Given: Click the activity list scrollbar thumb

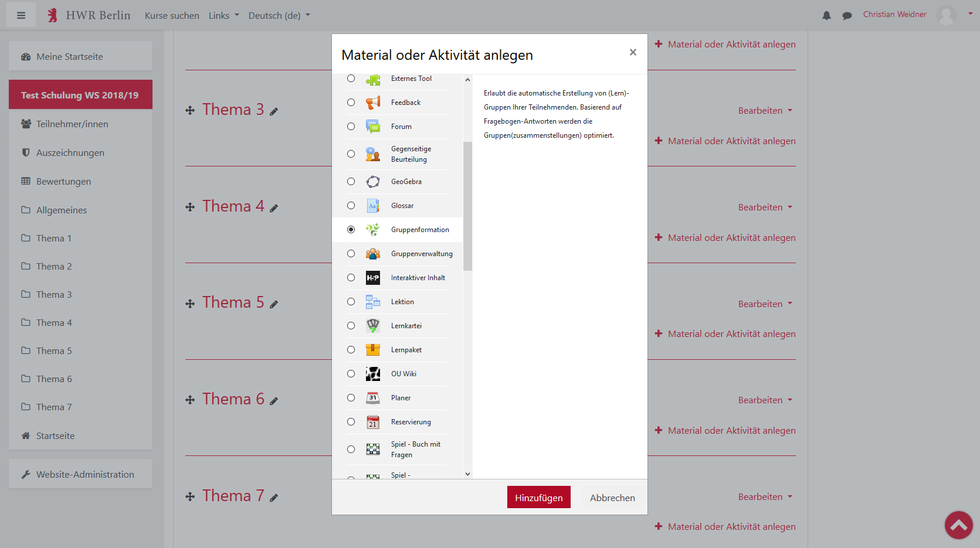Looking at the screenshot, I should coord(466,205).
